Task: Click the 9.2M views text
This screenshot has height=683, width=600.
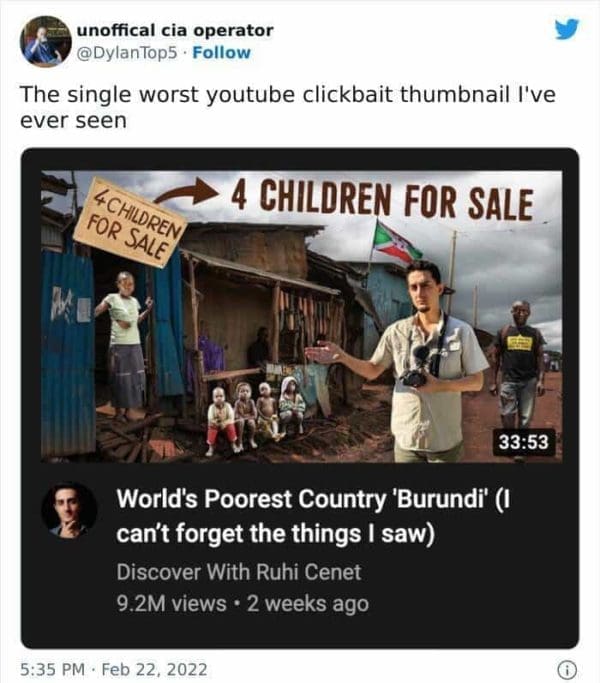Action: [x=171, y=604]
